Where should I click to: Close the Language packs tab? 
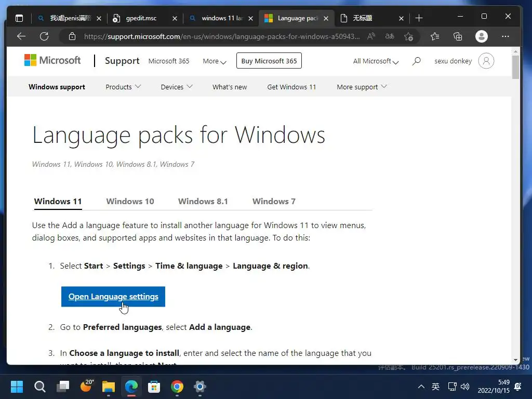point(326,18)
